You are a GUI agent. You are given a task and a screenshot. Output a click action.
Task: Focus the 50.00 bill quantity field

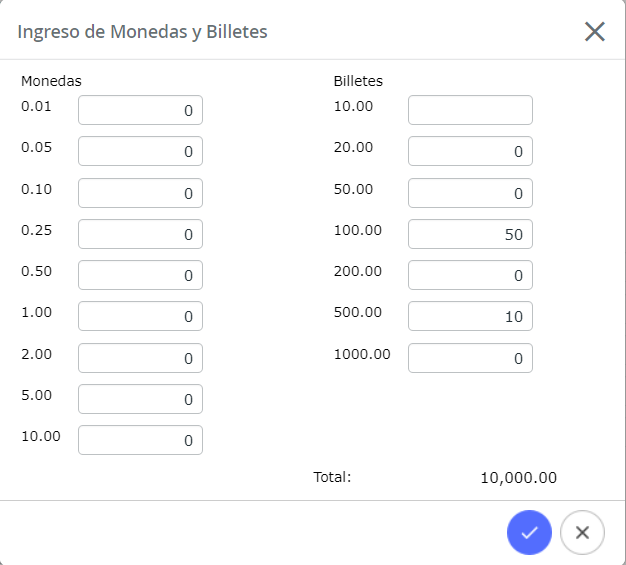(470, 193)
